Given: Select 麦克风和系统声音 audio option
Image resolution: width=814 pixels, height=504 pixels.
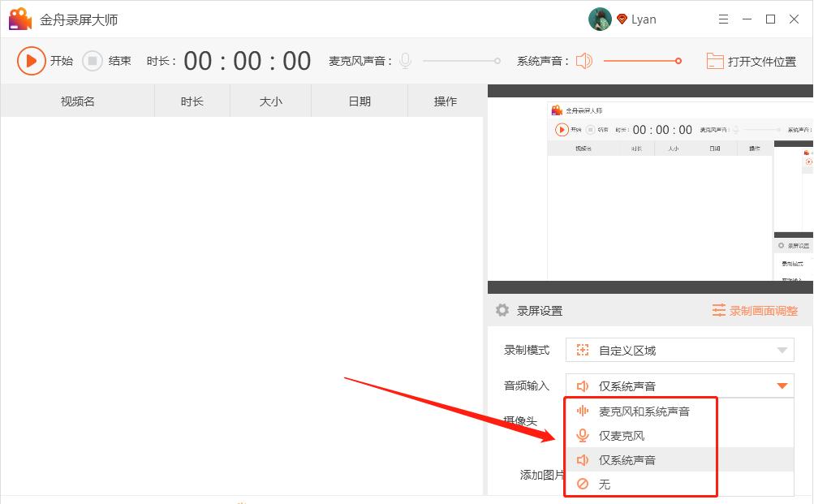Looking at the screenshot, I should [644, 411].
